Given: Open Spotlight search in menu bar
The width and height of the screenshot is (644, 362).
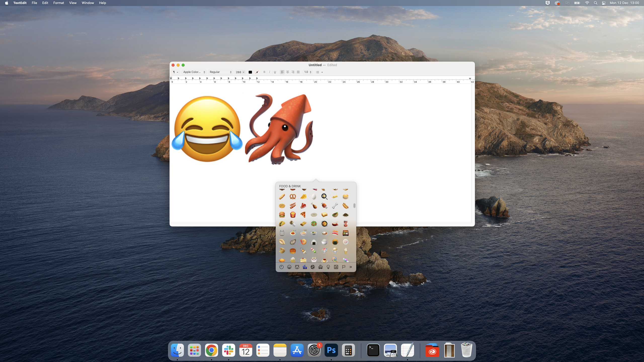Looking at the screenshot, I should pyautogui.click(x=595, y=3).
